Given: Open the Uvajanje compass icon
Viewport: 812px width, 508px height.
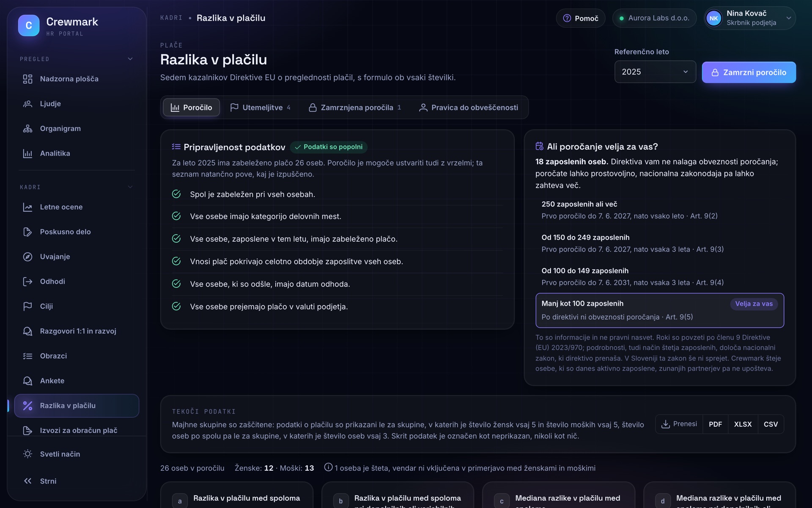Looking at the screenshot, I should tap(27, 257).
